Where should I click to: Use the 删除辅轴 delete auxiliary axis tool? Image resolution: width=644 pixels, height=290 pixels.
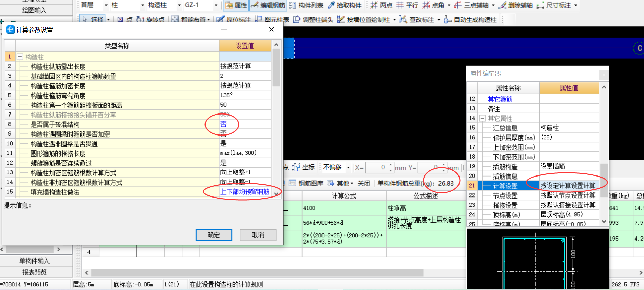(516, 5)
